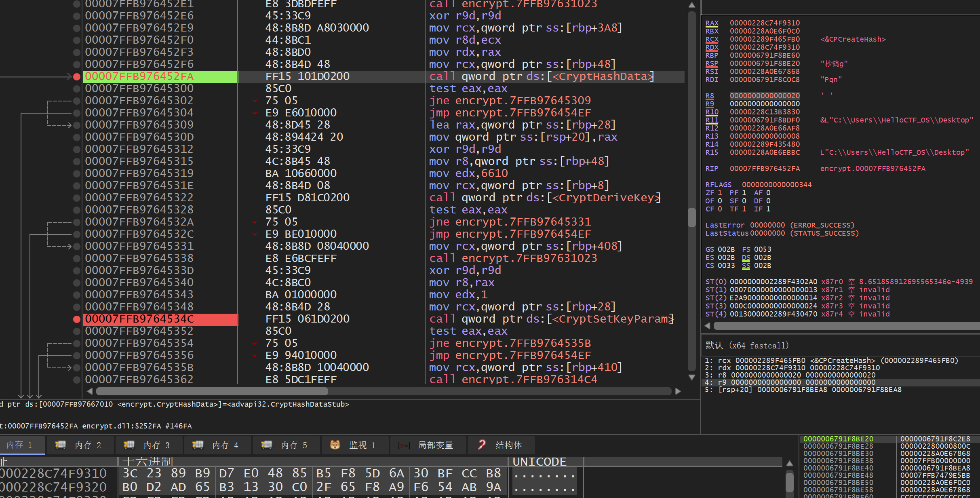The image size is (980, 498).
Task: Select the 内存 1 tab
Action: tap(19, 445)
